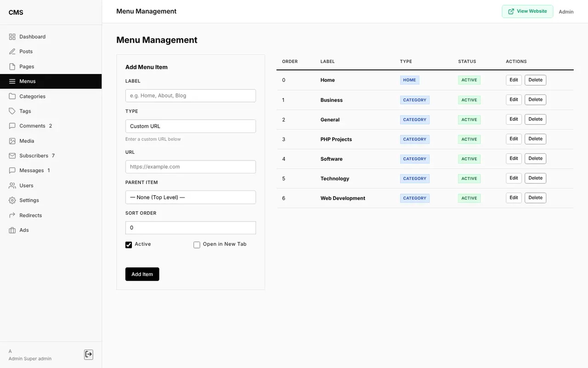Edit the General menu item

click(x=514, y=119)
